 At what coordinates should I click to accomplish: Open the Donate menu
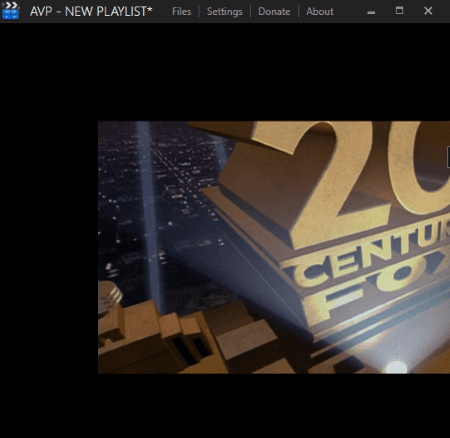(274, 12)
